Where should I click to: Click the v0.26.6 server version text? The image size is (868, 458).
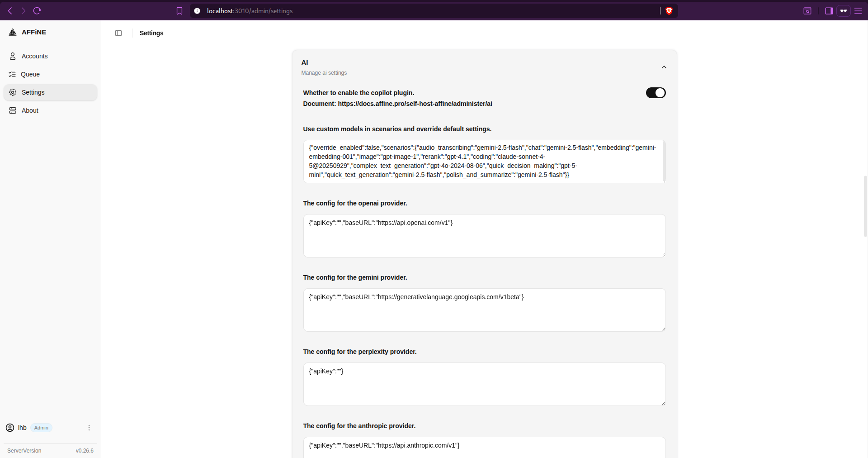[85, 451]
